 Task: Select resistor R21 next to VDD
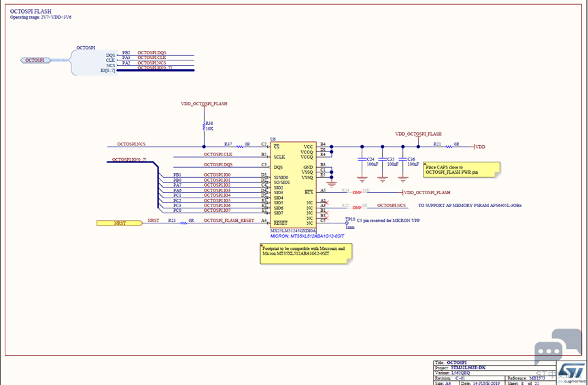click(x=447, y=145)
